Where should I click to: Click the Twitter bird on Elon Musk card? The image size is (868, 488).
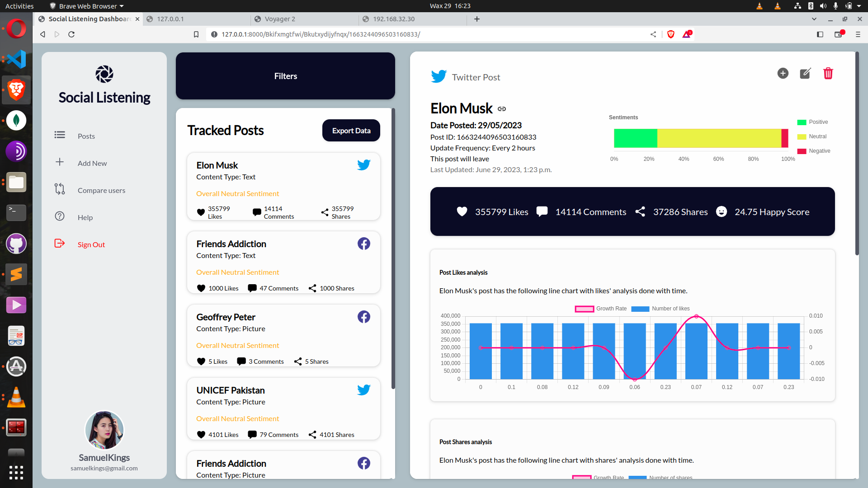point(364,164)
